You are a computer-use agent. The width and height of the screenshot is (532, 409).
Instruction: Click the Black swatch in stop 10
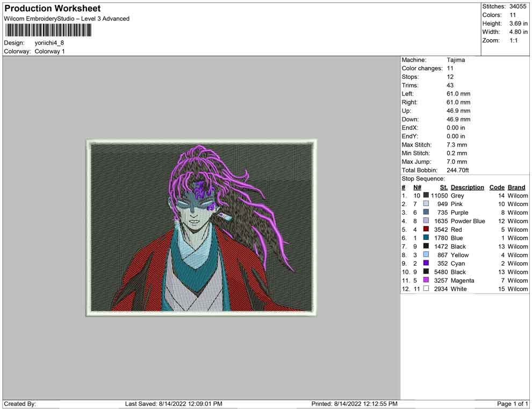426,272
